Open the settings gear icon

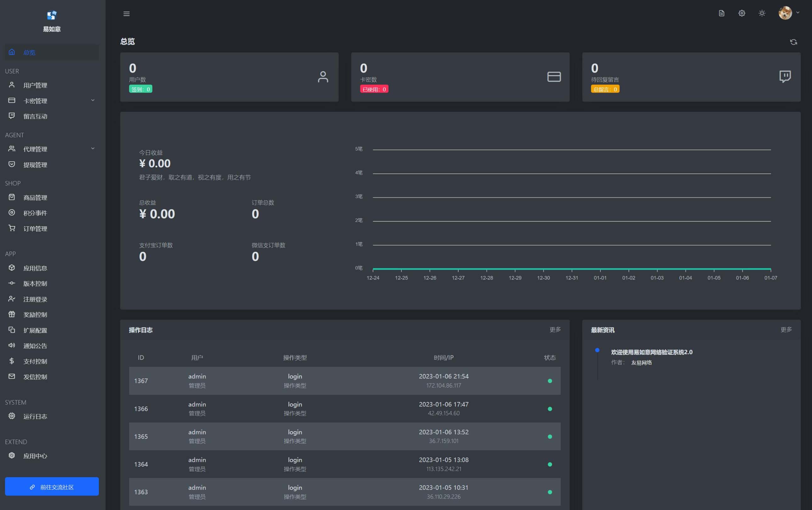pos(742,13)
